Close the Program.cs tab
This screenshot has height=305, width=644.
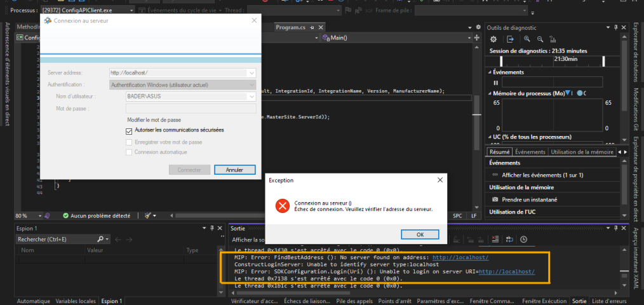click(x=320, y=28)
